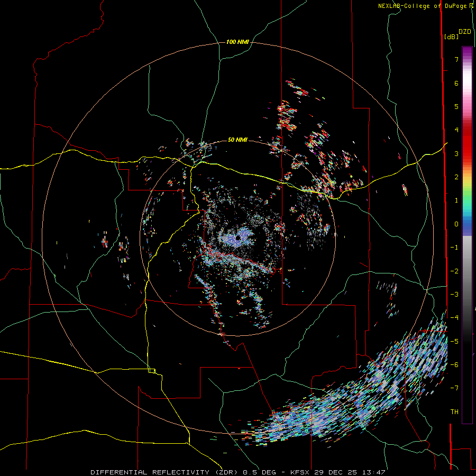The height and width of the screenshot is (476, 476).
Task: Click the 7 dB value on the scale
Action: point(456,59)
